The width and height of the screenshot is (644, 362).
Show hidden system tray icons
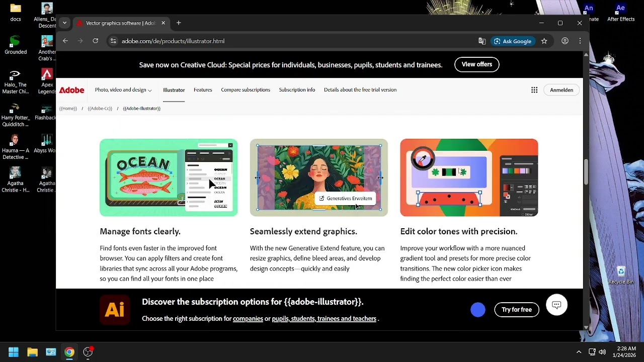click(x=579, y=352)
